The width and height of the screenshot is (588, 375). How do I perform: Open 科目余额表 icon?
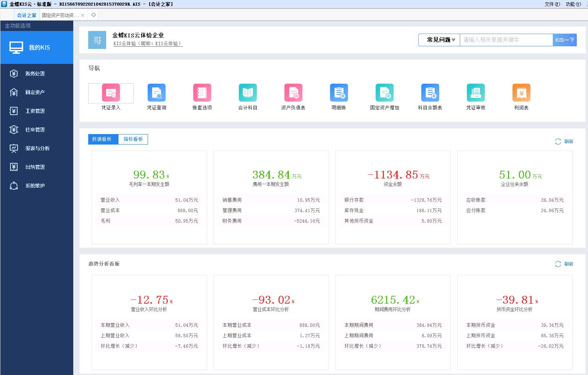tap(430, 93)
